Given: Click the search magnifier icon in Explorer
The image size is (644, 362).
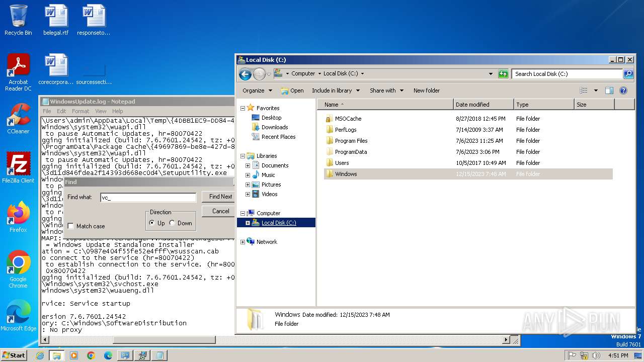Looking at the screenshot, I should coord(628,74).
